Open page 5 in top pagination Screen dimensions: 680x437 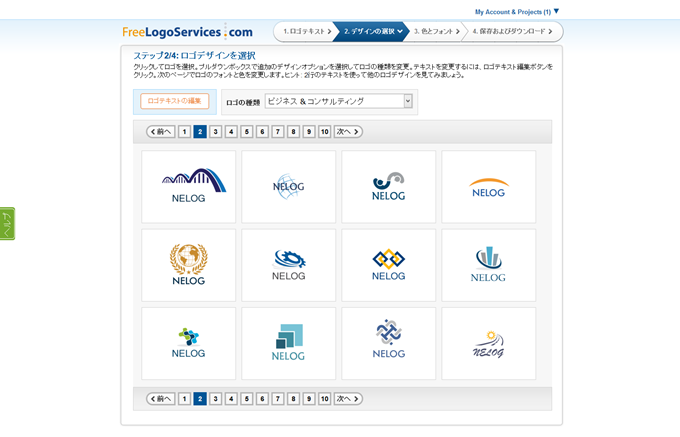[x=247, y=132]
